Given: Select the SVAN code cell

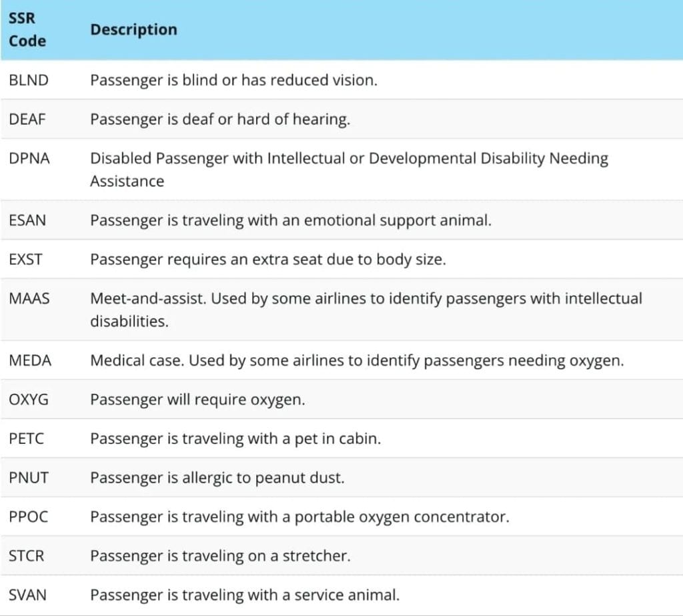Looking at the screenshot, I should point(28,594).
